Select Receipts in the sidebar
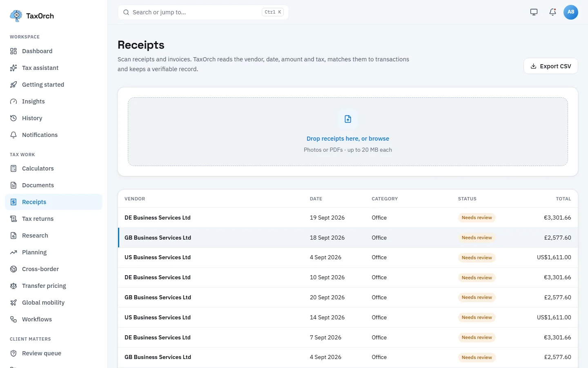 click(53, 202)
